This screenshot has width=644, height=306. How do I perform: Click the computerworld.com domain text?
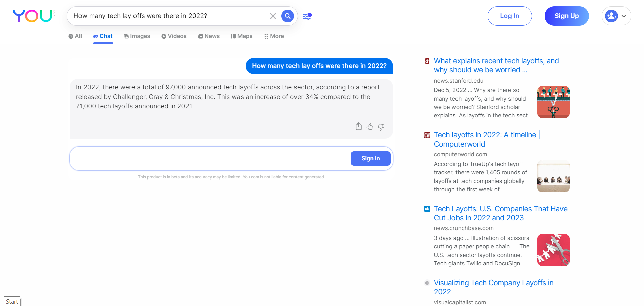[x=460, y=154]
